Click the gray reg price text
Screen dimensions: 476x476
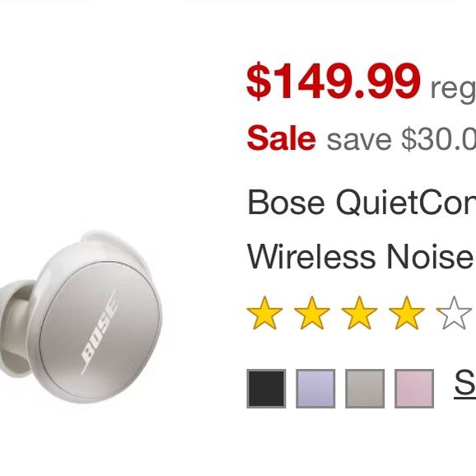[453, 90]
